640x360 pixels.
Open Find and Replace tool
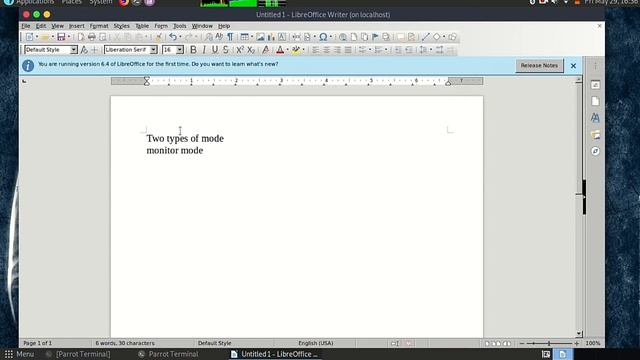point(209,37)
